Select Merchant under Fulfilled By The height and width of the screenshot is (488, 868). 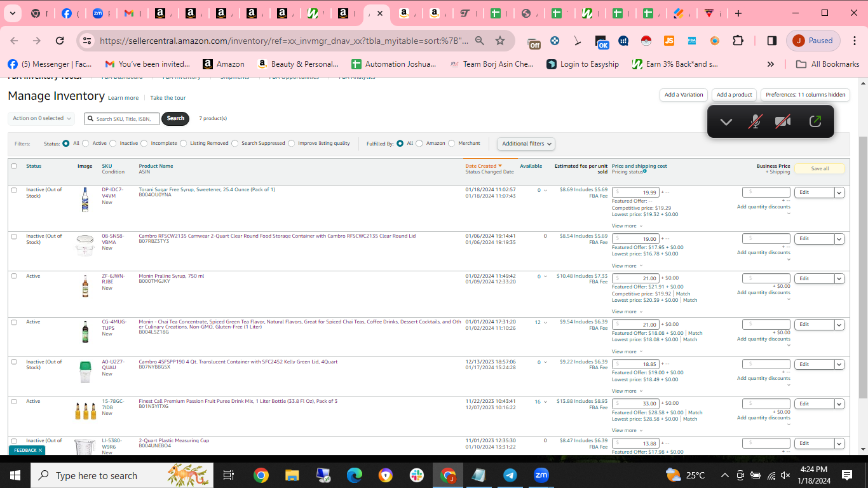pyautogui.click(x=452, y=144)
